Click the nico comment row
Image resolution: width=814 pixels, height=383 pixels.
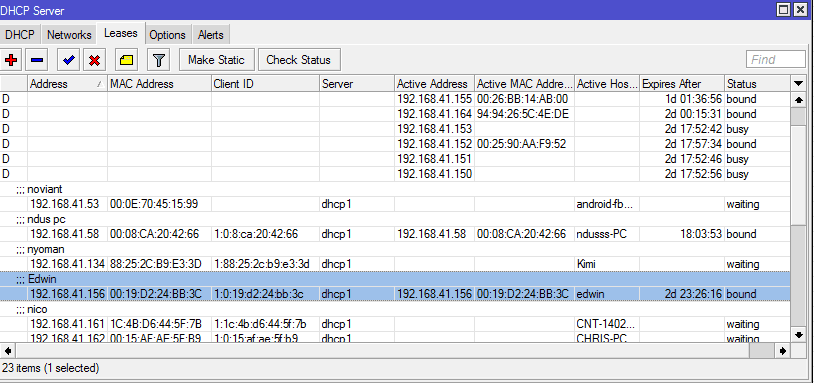(x=395, y=309)
